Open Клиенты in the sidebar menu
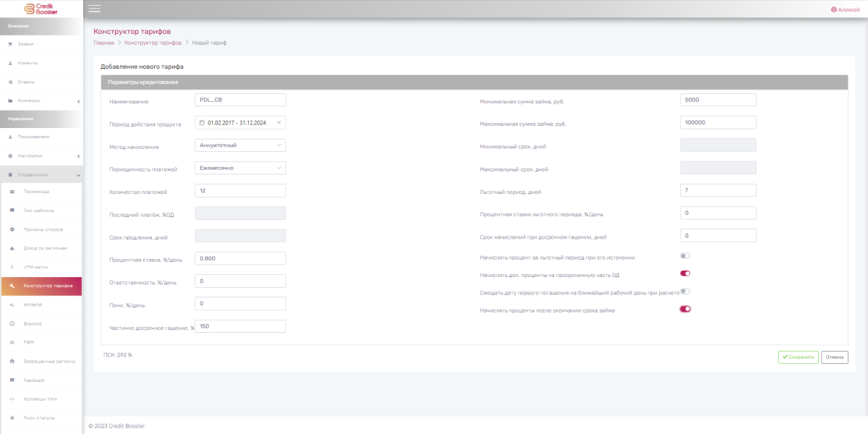 click(x=27, y=63)
